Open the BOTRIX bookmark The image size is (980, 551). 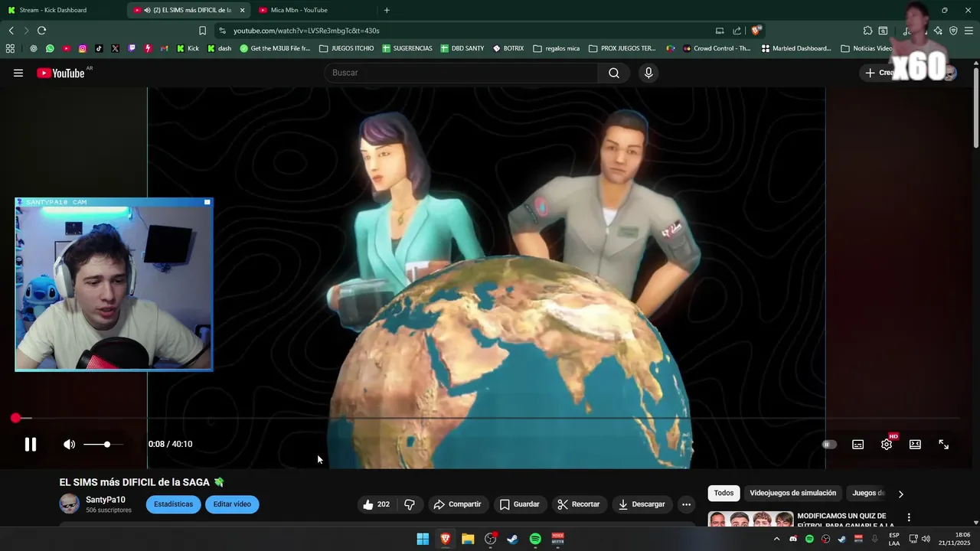point(508,48)
